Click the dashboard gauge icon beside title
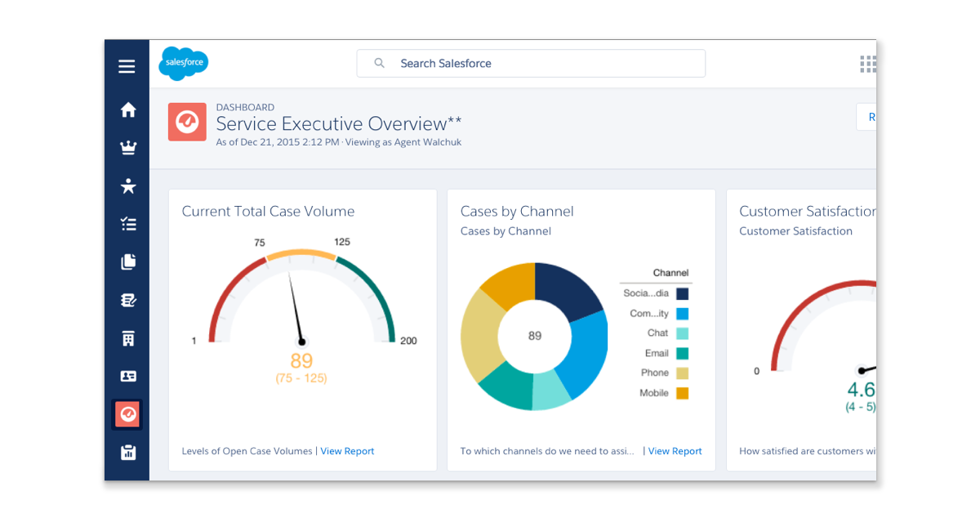Image resolution: width=980 pixels, height=523 pixels. tap(187, 122)
